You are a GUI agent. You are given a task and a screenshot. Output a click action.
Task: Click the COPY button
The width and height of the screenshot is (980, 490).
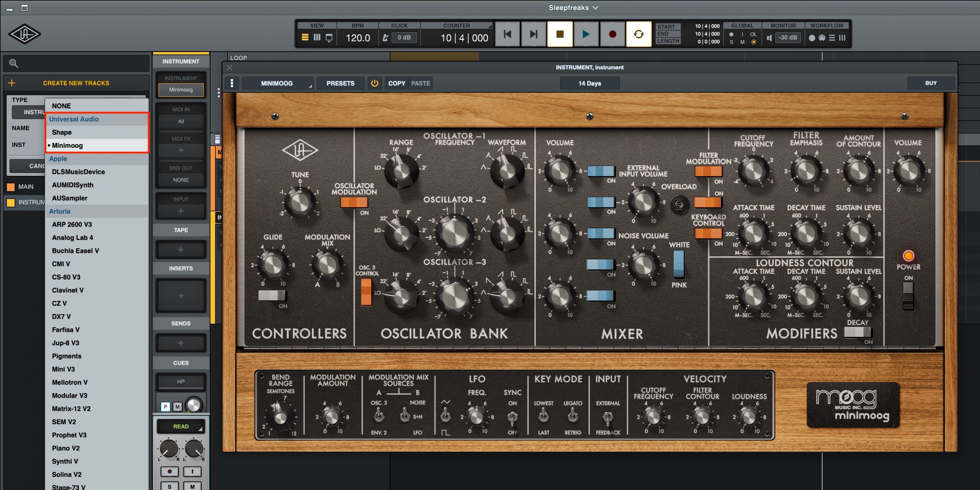click(397, 83)
